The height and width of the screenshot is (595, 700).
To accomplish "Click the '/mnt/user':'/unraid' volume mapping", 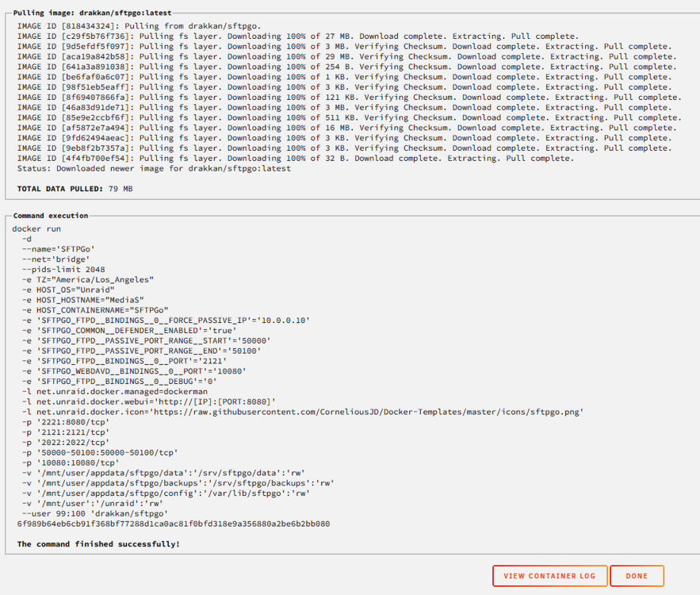I will coord(93,504).
